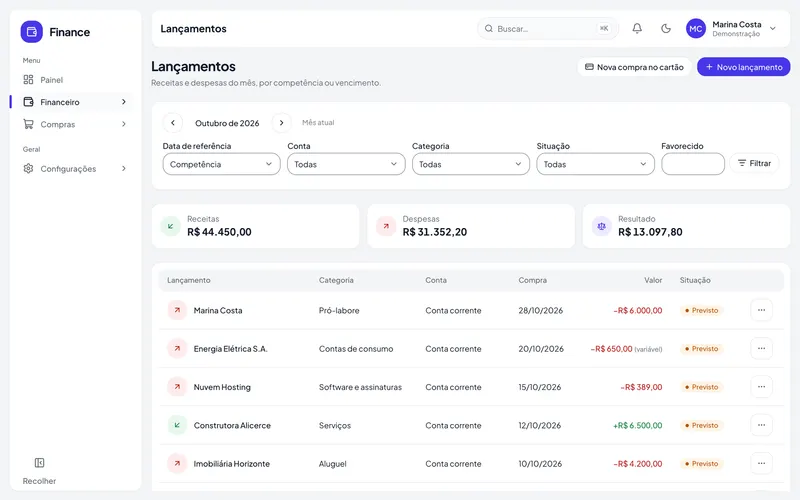The image size is (800, 500).
Task: Click the Imobiliária Horizonte name
Action: [x=232, y=463]
